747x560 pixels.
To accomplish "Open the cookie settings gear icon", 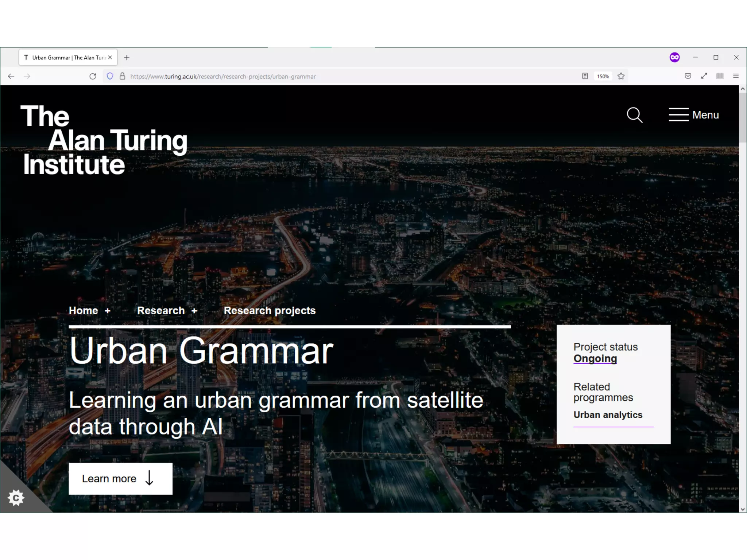I will [16, 498].
